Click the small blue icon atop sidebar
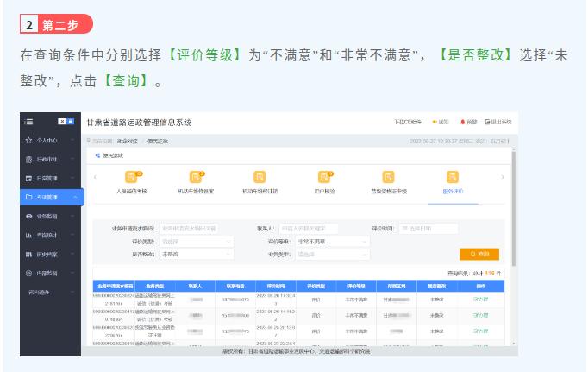This screenshot has height=372, width=588. (x=71, y=121)
